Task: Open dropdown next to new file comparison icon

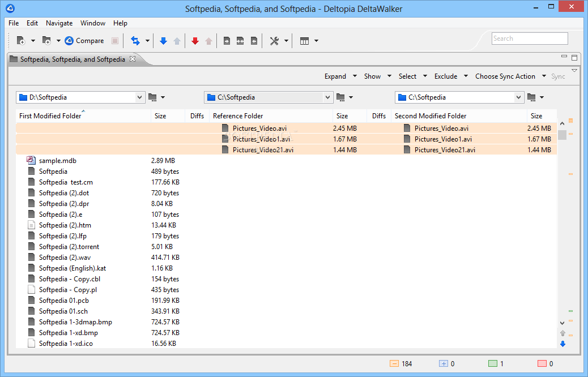Action: tap(33, 40)
